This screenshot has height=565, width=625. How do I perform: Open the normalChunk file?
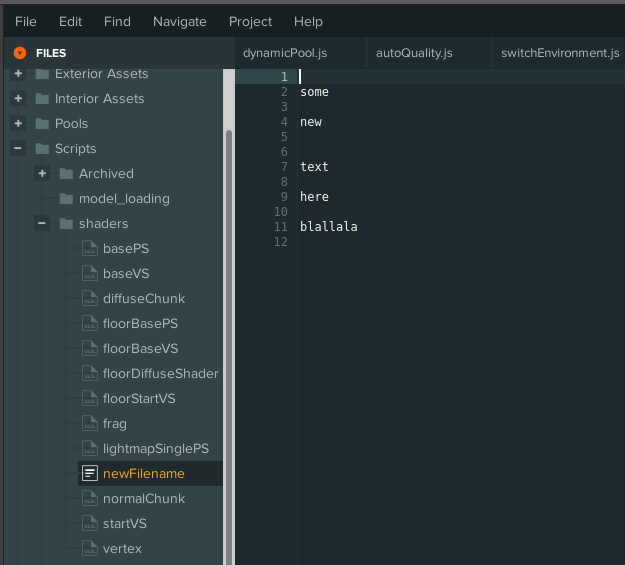(144, 498)
